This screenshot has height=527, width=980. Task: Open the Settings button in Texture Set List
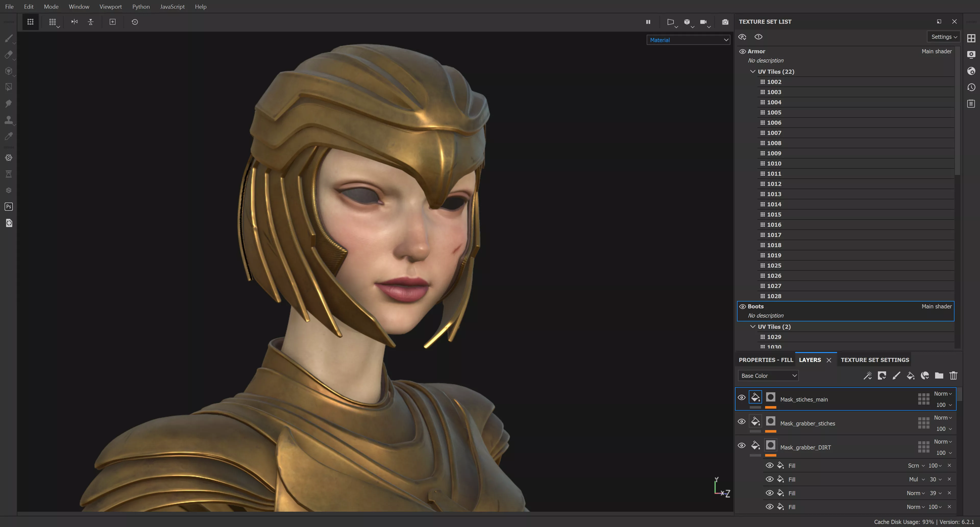(x=944, y=37)
